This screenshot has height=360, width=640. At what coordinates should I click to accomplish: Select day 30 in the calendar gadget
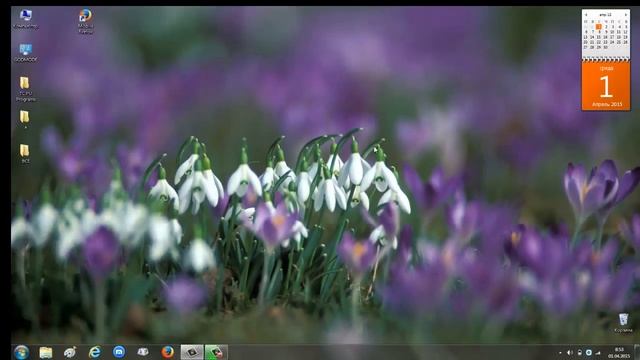(x=606, y=47)
